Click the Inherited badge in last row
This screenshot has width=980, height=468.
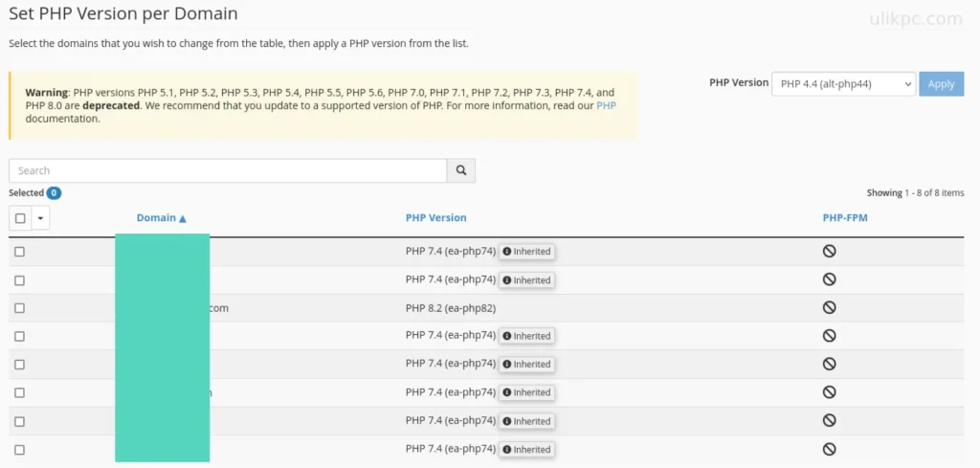pyautogui.click(x=526, y=449)
